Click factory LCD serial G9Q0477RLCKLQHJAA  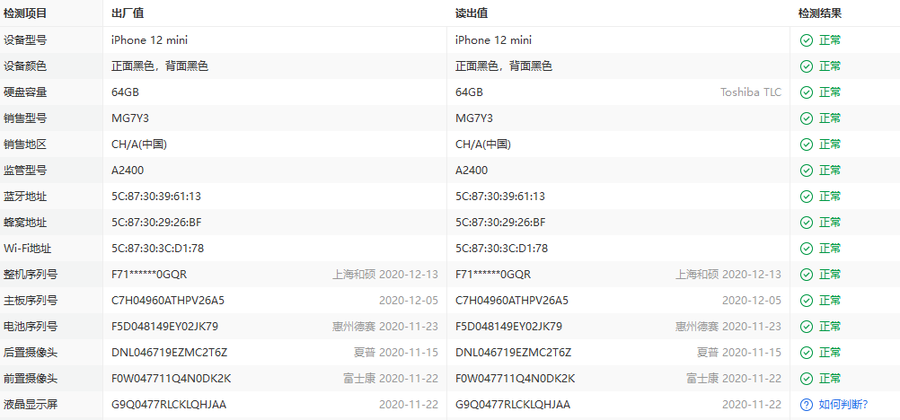169,405
